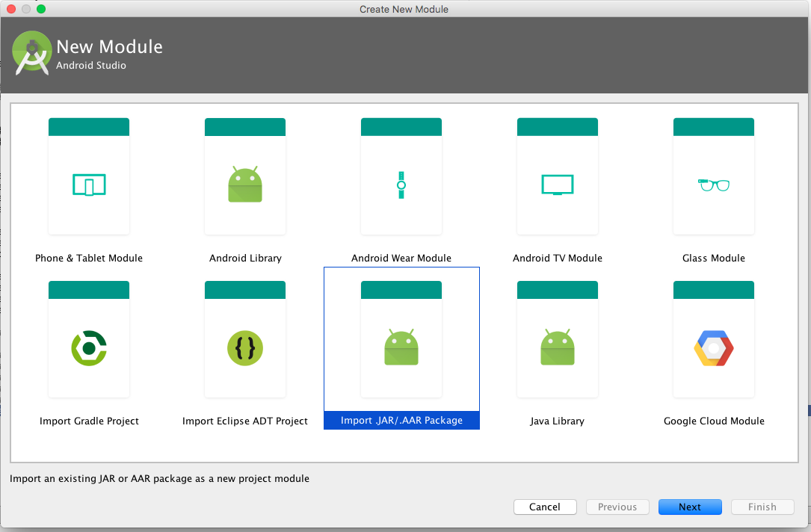Click the Create New Module title bar
811x532 pixels.
tap(404, 9)
